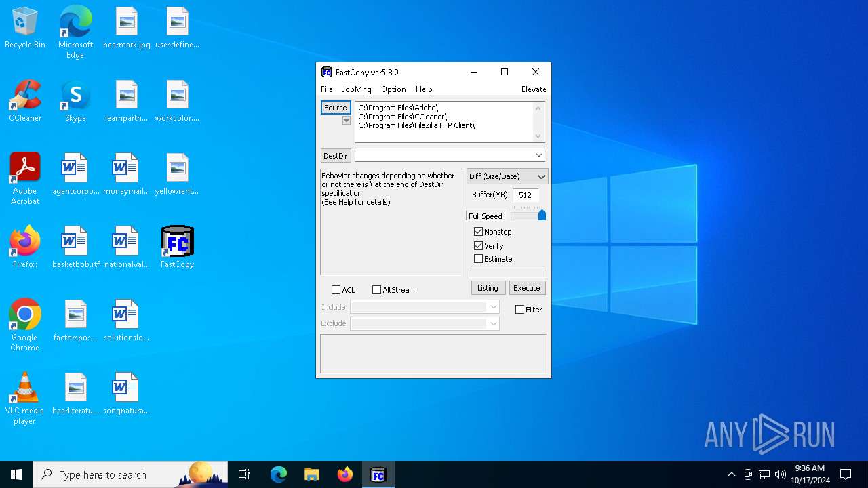
Task: Open the Option menu
Action: point(393,89)
